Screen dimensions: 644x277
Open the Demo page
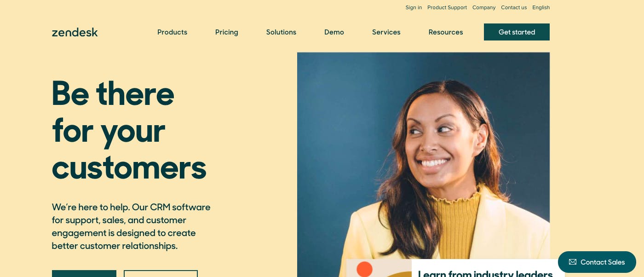pyautogui.click(x=334, y=32)
